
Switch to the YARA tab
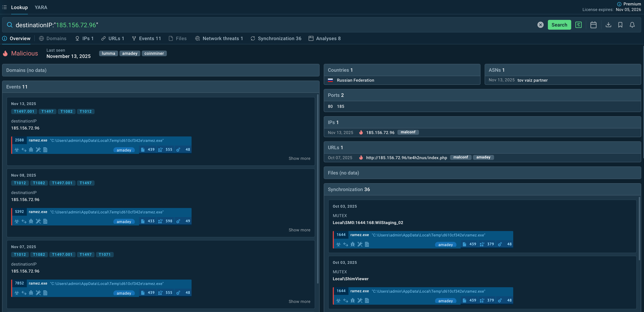pyautogui.click(x=41, y=7)
